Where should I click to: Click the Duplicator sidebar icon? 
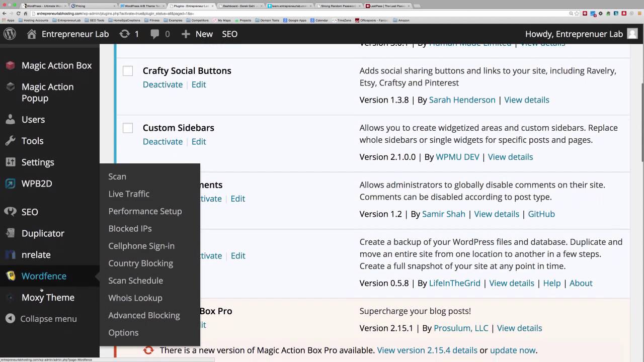pos(10,233)
